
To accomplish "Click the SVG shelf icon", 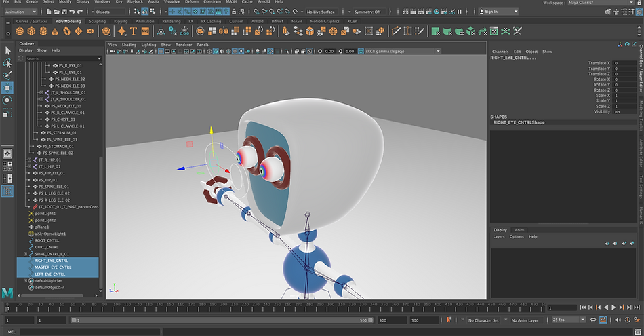I will tap(145, 31).
